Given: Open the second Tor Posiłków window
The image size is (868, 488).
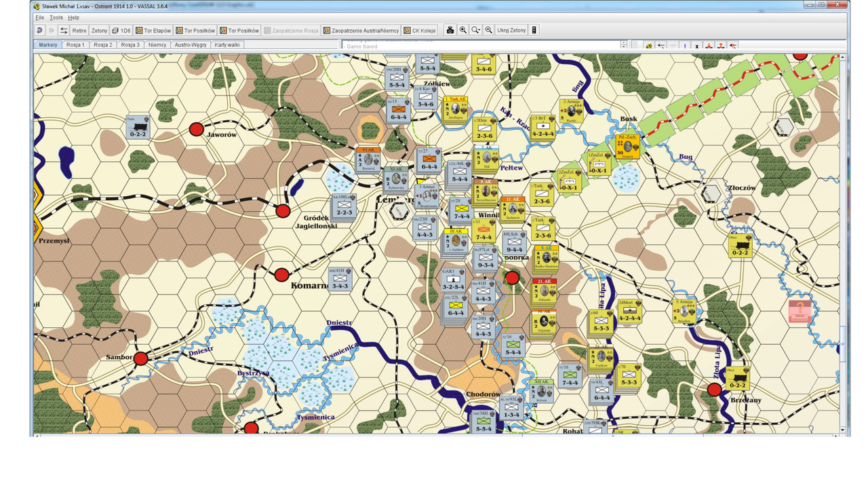Looking at the screenshot, I should tap(239, 31).
